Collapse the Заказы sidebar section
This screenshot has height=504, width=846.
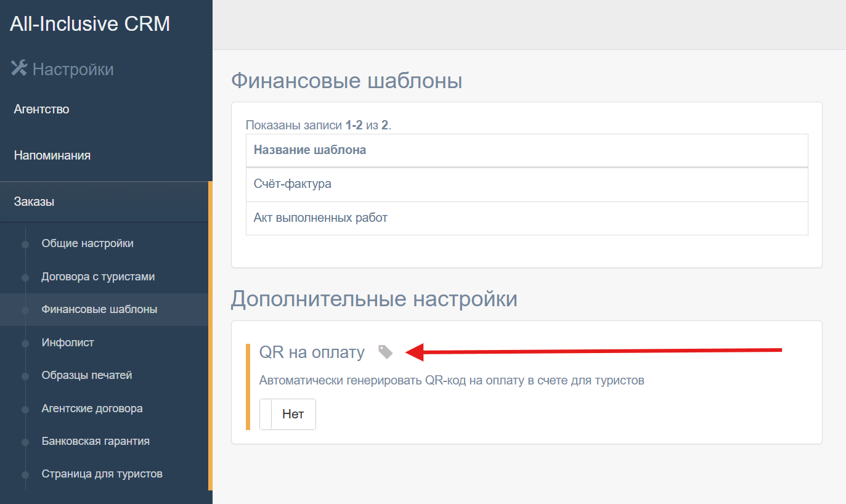pos(35,201)
